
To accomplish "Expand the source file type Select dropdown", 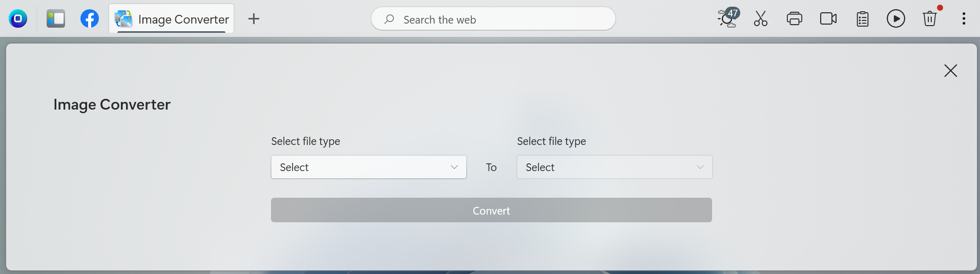I will tap(369, 167).
